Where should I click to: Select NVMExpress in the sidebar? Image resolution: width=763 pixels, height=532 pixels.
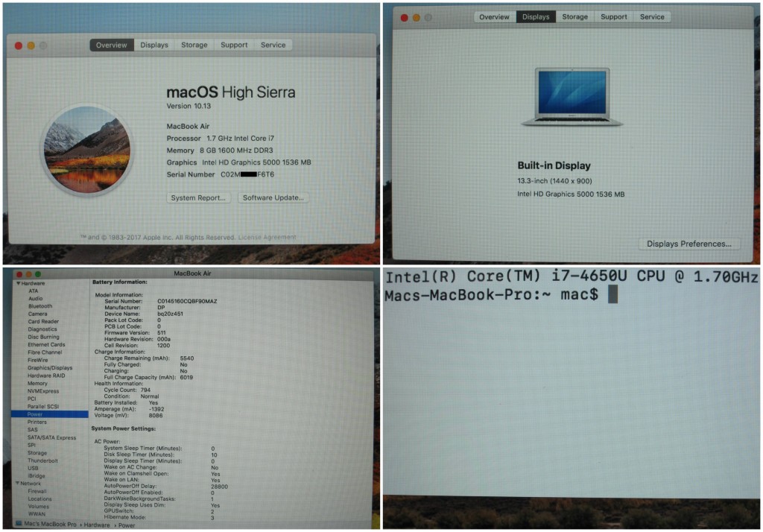click(43, 391)
